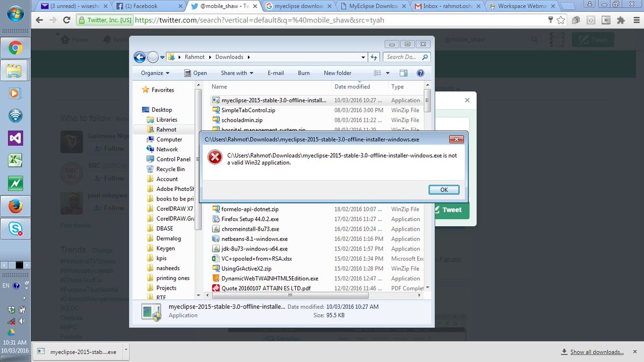
Task: Click the tray volume speaker icon
Action: (22, 321)
